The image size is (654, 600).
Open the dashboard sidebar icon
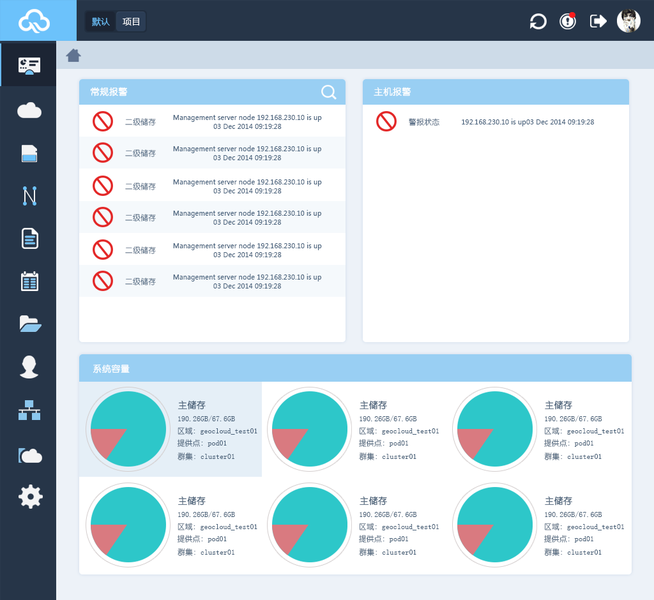[29, 66]
